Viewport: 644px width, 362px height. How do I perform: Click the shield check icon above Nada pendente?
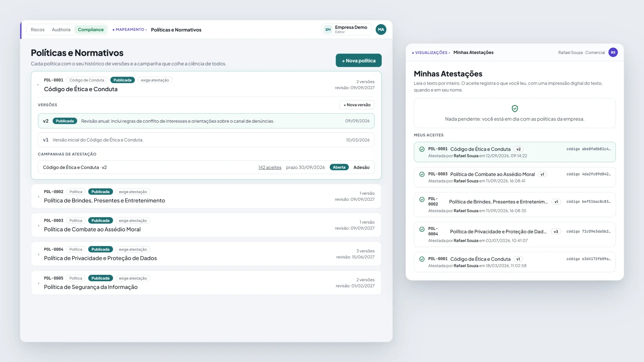click(515, 108)
